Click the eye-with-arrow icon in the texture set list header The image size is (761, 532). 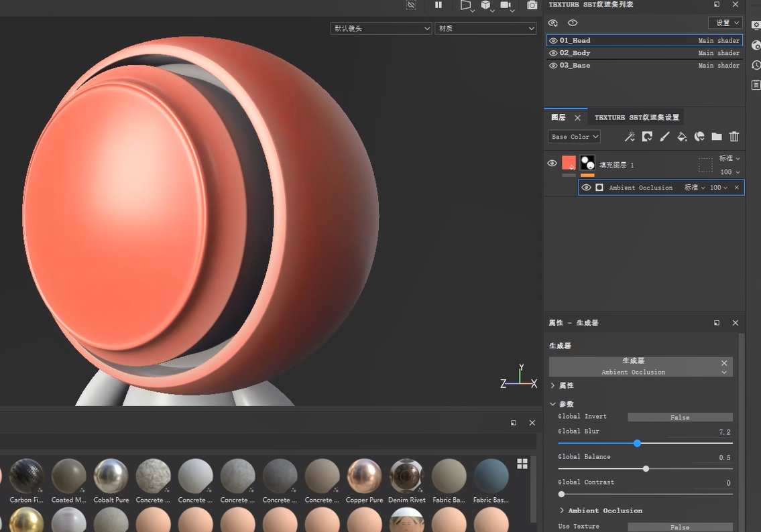point(552,23)
